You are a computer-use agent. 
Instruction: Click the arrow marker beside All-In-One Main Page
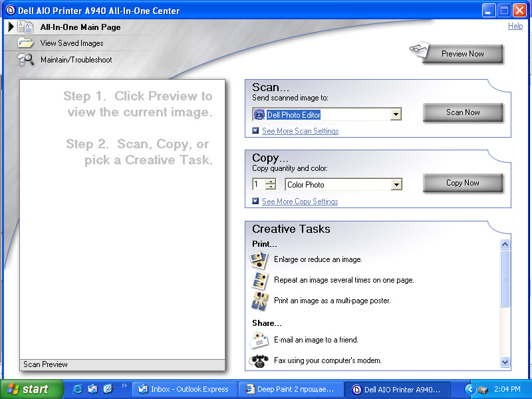click(x=11, y=27)
